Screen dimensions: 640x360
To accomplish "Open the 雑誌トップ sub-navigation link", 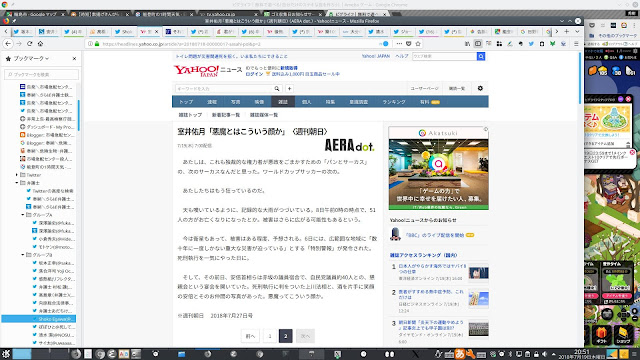I will click(x=190, y=115).
